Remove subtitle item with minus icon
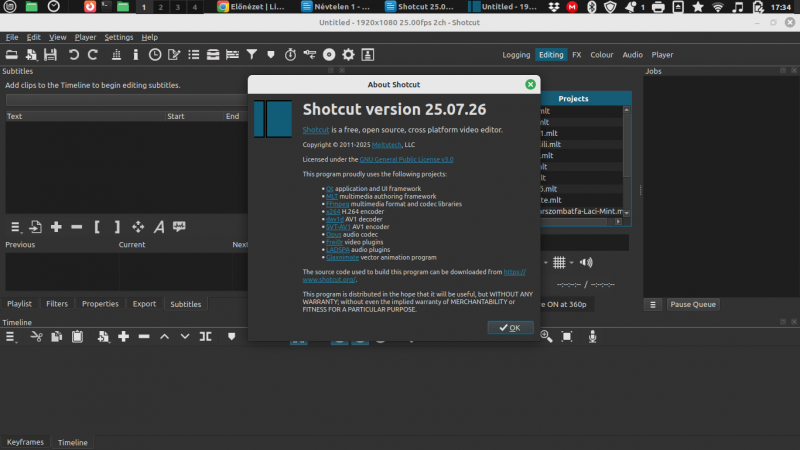 tap(77, 227)
